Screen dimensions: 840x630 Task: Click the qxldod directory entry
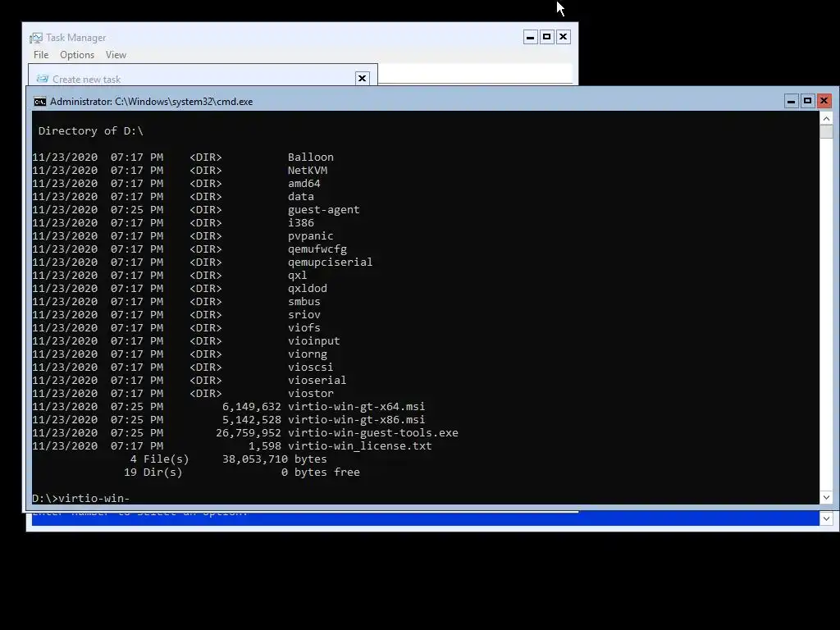[308, 288]
